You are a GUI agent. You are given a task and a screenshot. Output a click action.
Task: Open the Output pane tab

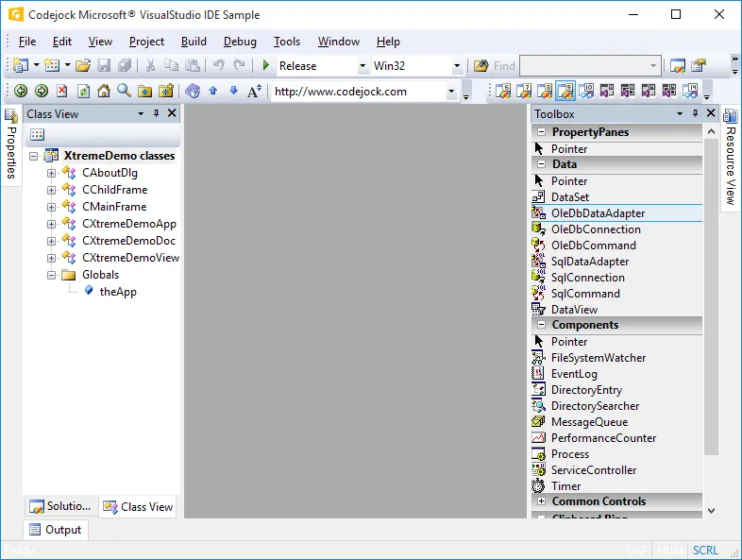click(x=56, y=529)
